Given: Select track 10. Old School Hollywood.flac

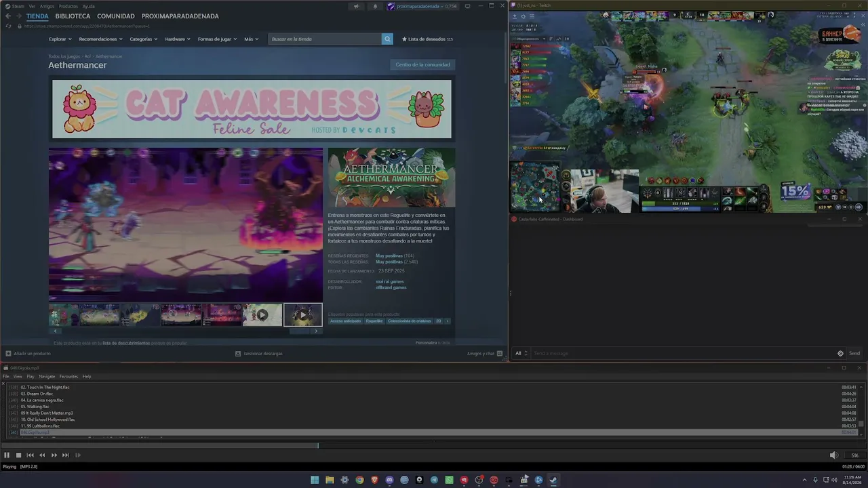Looking at the screenshot, I should click(434, 420).
